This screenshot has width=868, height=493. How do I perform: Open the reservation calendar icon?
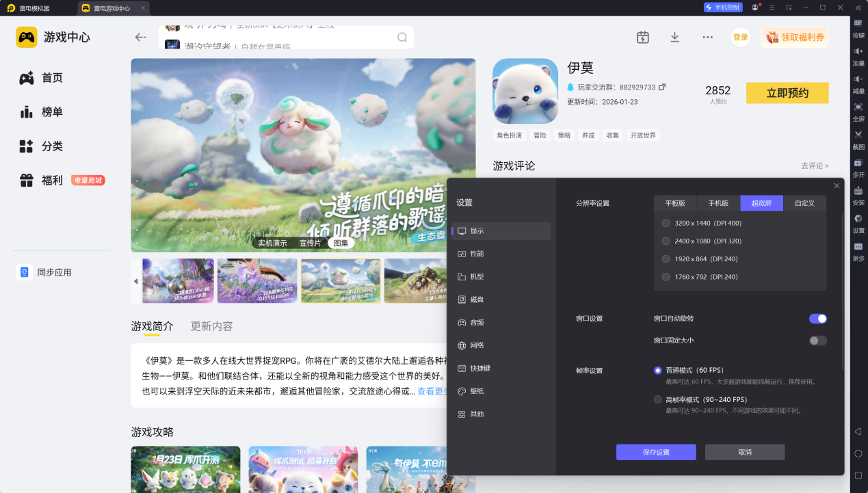[643, 38]
